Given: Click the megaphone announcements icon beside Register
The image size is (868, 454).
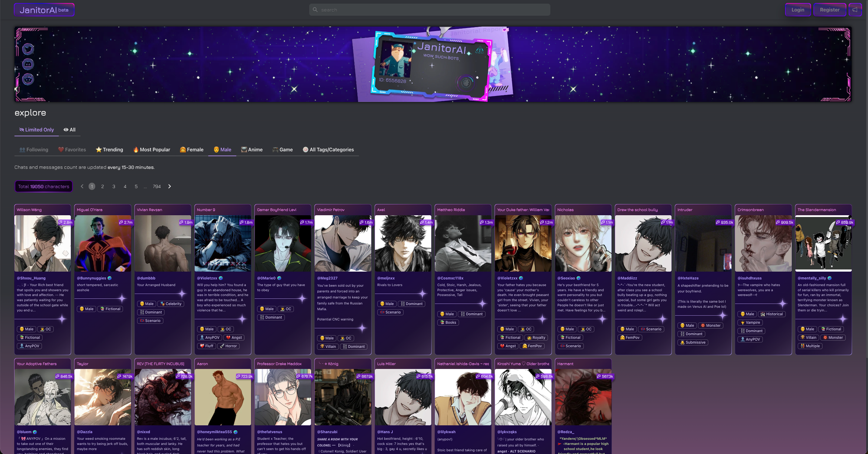Looking at the screenshot, I should [x=855, y=10].
